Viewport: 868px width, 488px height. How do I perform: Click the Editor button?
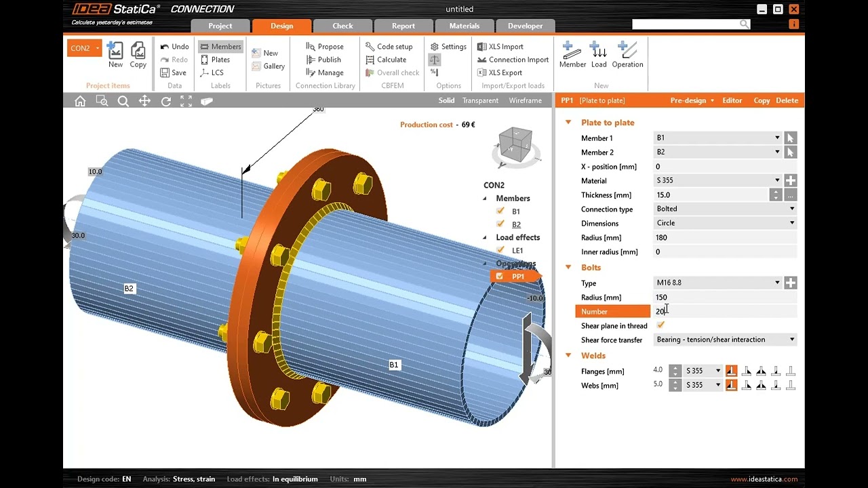pos(732,100)
